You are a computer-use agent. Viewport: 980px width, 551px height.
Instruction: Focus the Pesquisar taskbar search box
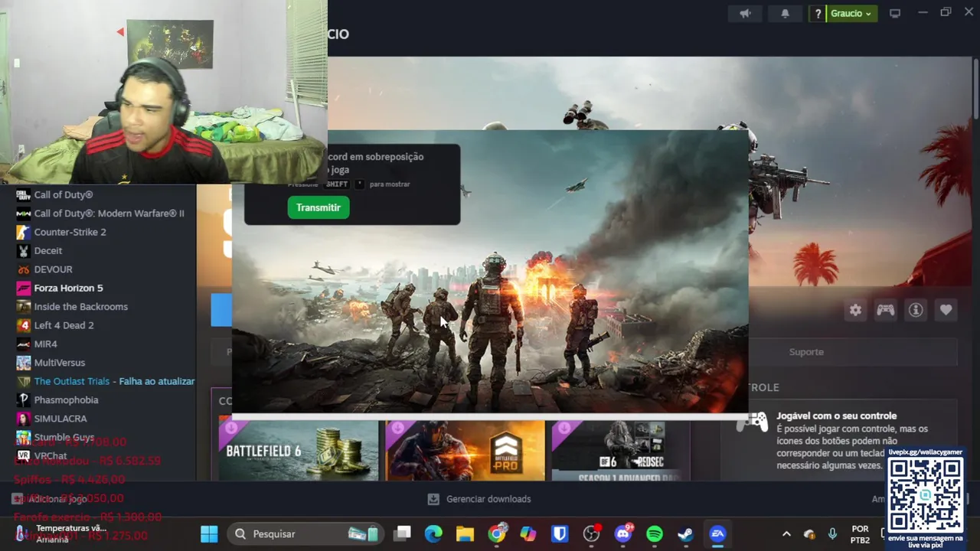(x=306, y=533)
